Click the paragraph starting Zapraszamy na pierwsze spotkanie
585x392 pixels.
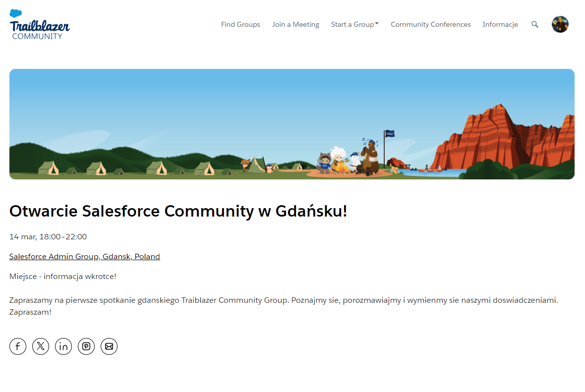(x=284, y=306)
